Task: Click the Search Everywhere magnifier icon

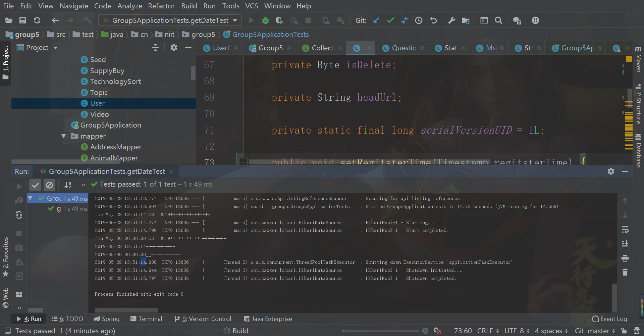Action: pyautogui.click(x=498, y=20)
